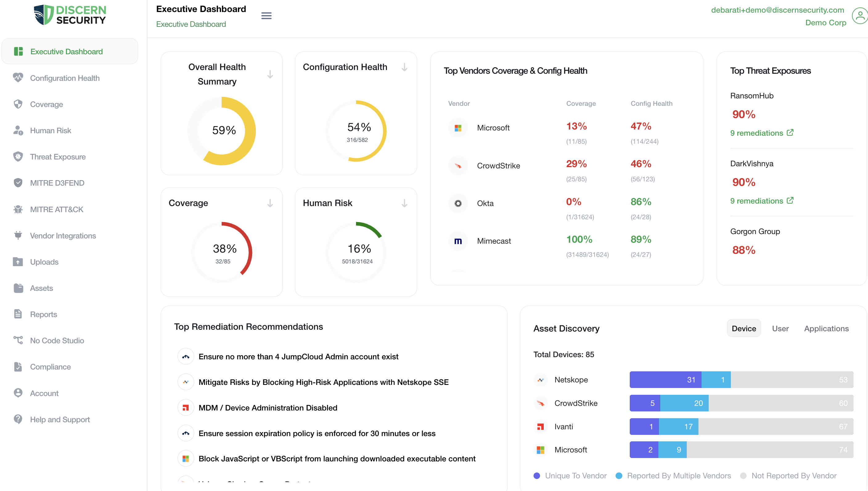Viewport: 868px width, 491px height.
Task: Click the Human Risk person icon
Action: point(18,130)
